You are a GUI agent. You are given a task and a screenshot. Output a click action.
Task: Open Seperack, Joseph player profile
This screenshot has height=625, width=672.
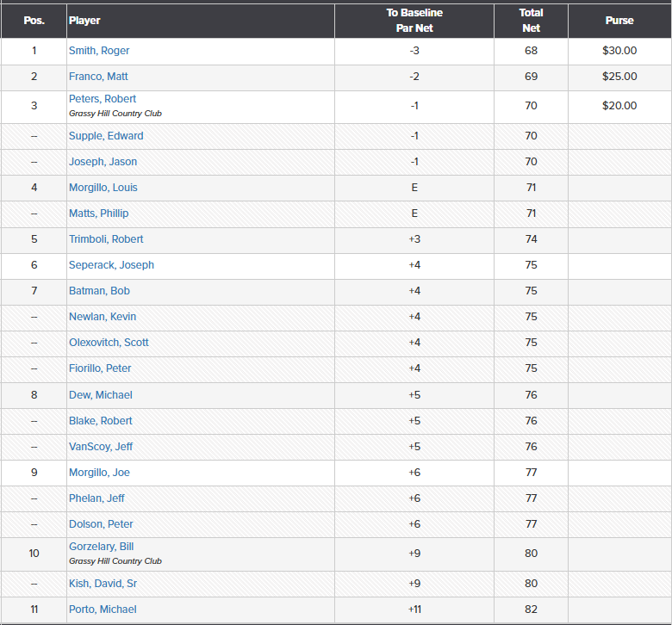pos(111,265)
